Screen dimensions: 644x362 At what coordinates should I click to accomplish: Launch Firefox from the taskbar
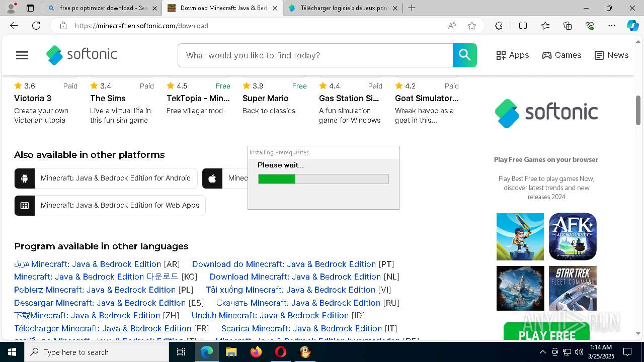point(256,352)
